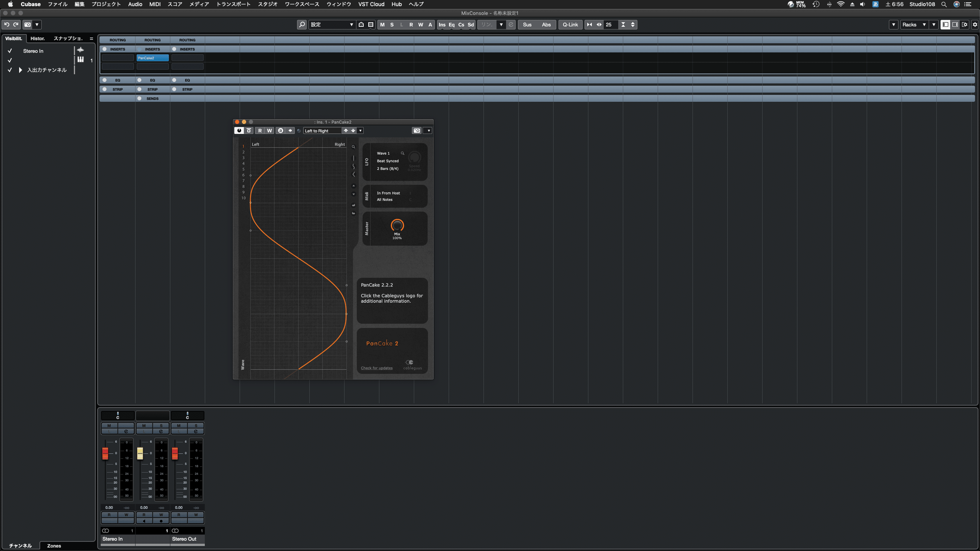Open the Left to Right preset dropdown arrow

pyautogui.click(x=360, y=130)
